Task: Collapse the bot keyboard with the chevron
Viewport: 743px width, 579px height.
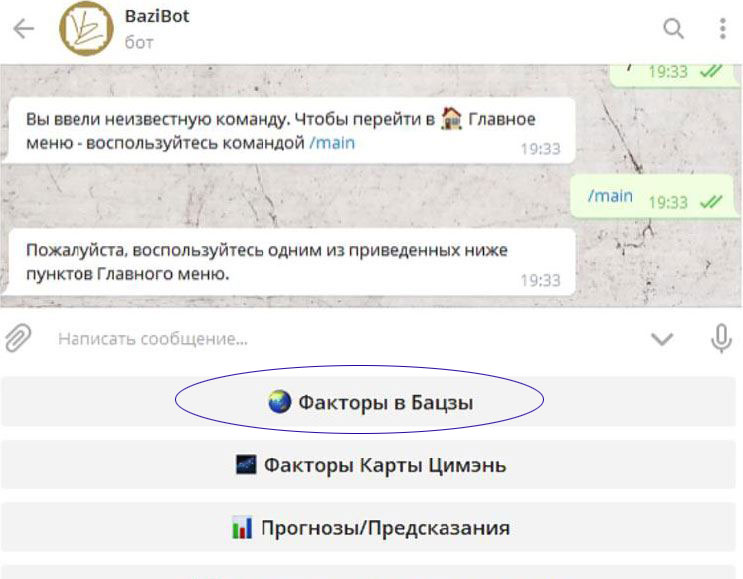Action: click(662, 339)
